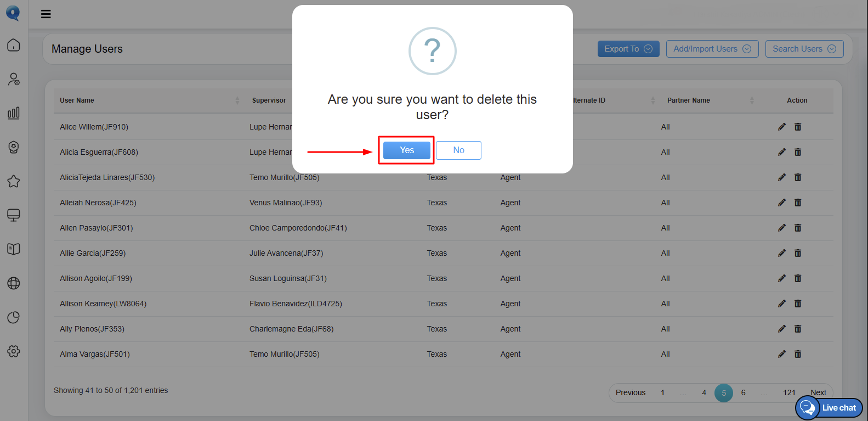Go to page 6 in pagination
The height and width of the screenshot is (421, 868).
coord(744,392)
